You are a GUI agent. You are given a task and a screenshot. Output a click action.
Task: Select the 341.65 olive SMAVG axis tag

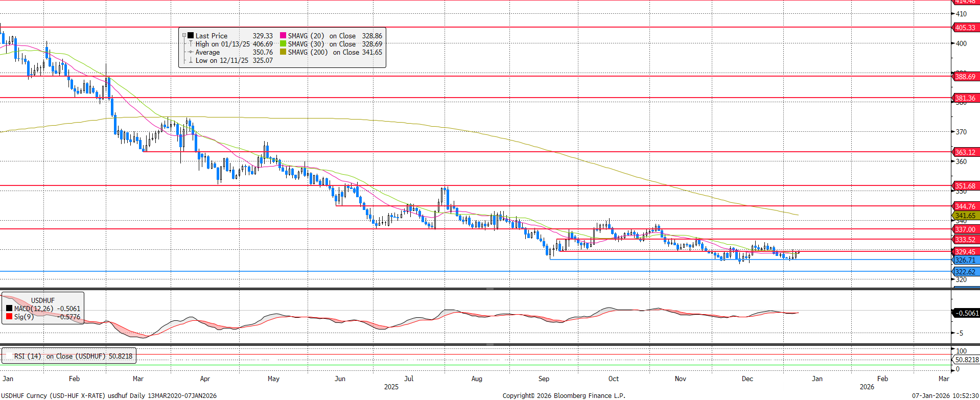pos(965,216)
